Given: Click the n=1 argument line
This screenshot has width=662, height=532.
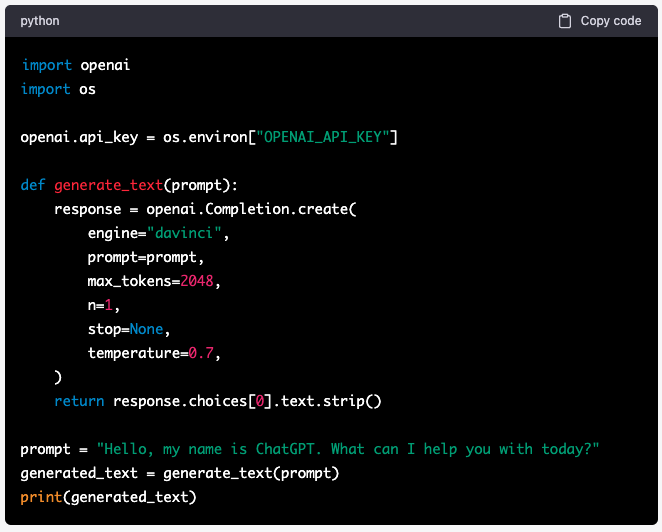Looking at the screenshot, I should [104, 305].
